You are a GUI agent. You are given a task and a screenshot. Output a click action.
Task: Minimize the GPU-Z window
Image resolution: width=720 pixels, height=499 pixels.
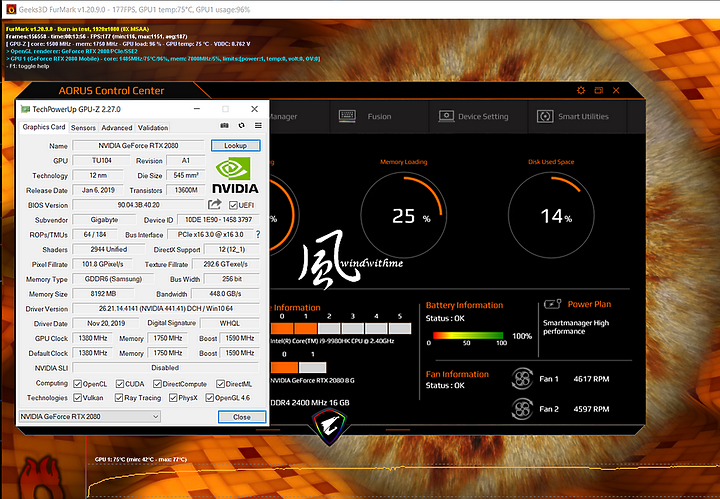(197, 109)
